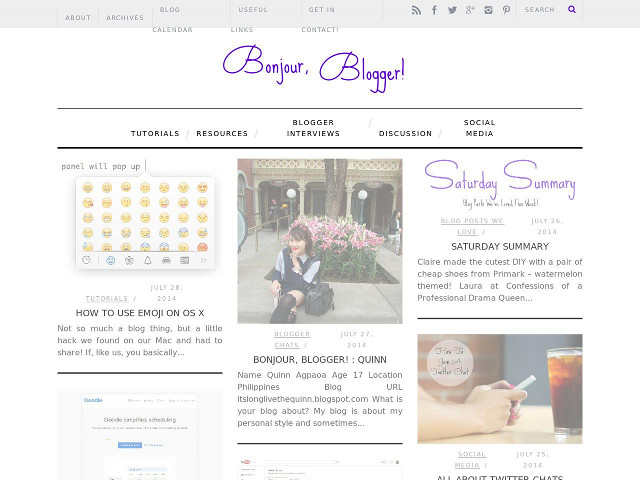Click the smiley category icon in emoji image
This screenshot has height=480, width=640.
110,260
